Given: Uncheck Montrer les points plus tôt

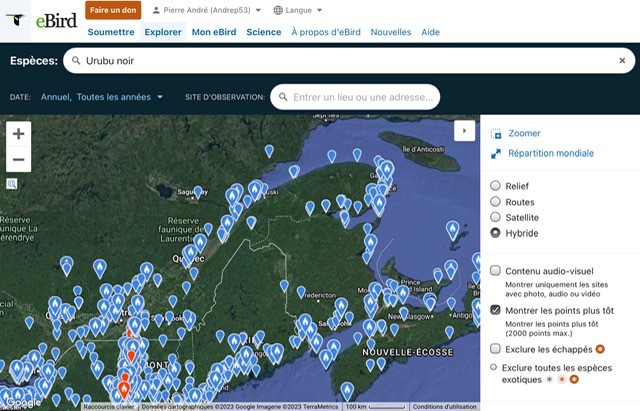Looking at the screenshot, I should click(x=496, y=311).
